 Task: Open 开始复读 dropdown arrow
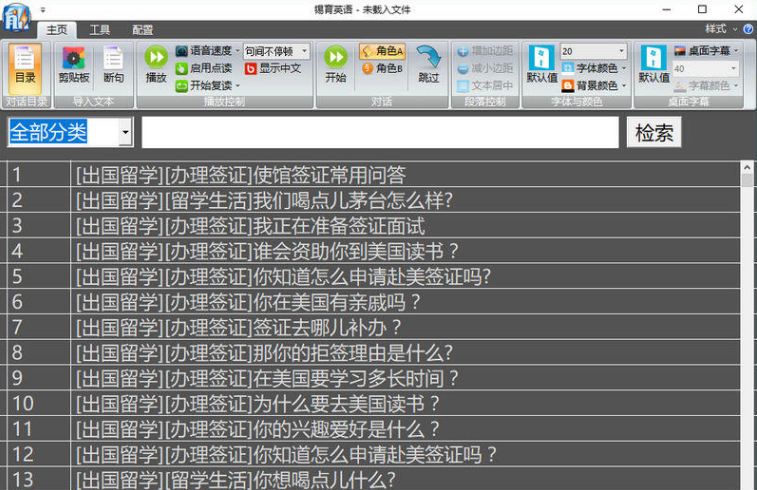[238, 86]
